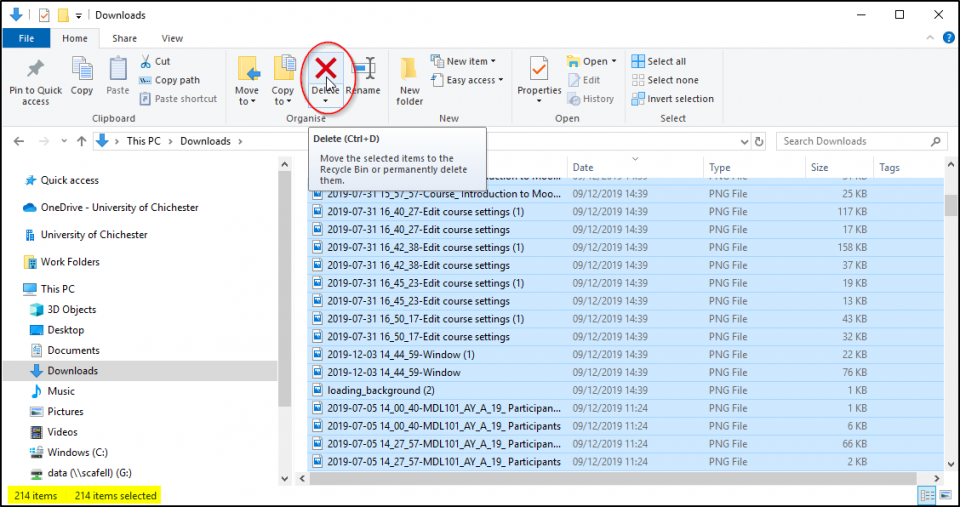Image resolution: width=960 pixels, height=507 pixels.
Task: Expand the Delete options dropdown arrow
Action: click(326, 102)
